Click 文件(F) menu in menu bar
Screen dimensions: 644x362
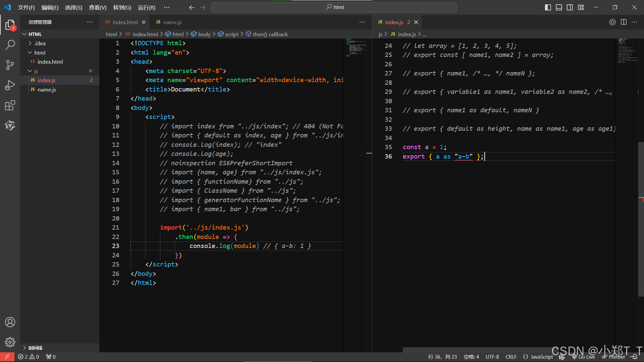click(25, 7)
